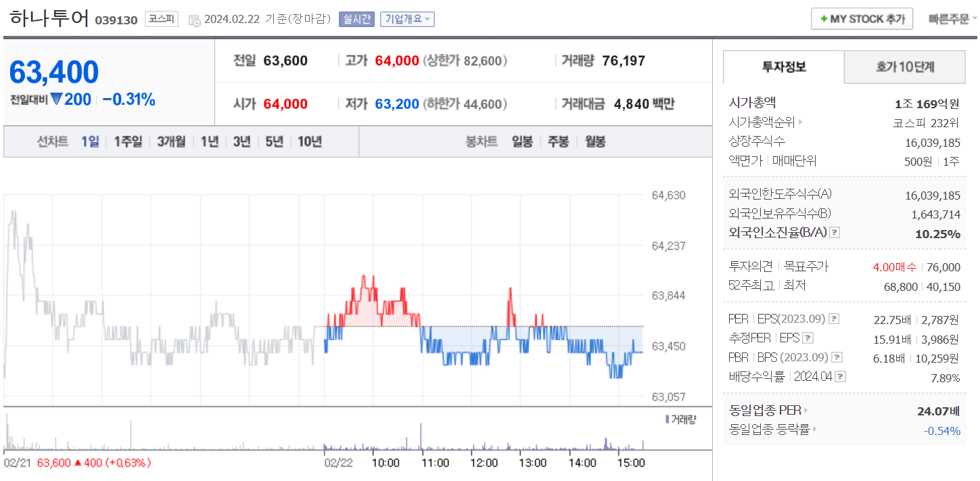
Task: Click the 64,630 price axis label
Action: click(669, 196)
